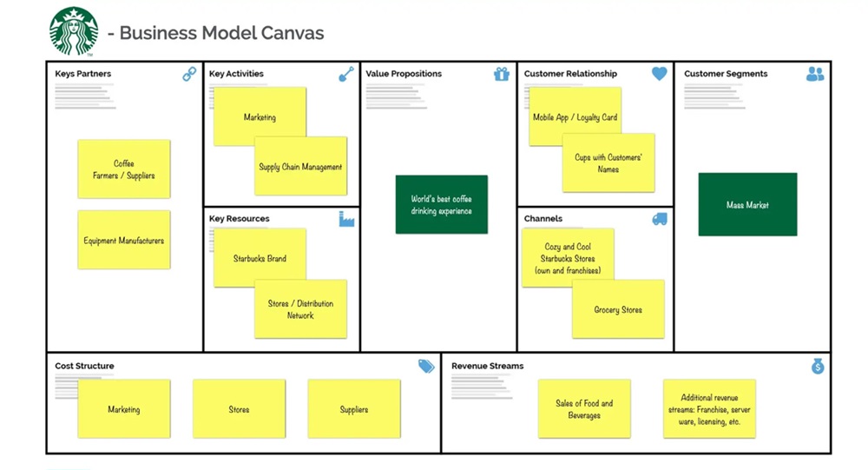Click the Key Partners chain link icon
Screen dimensions: 868x470
189,75
